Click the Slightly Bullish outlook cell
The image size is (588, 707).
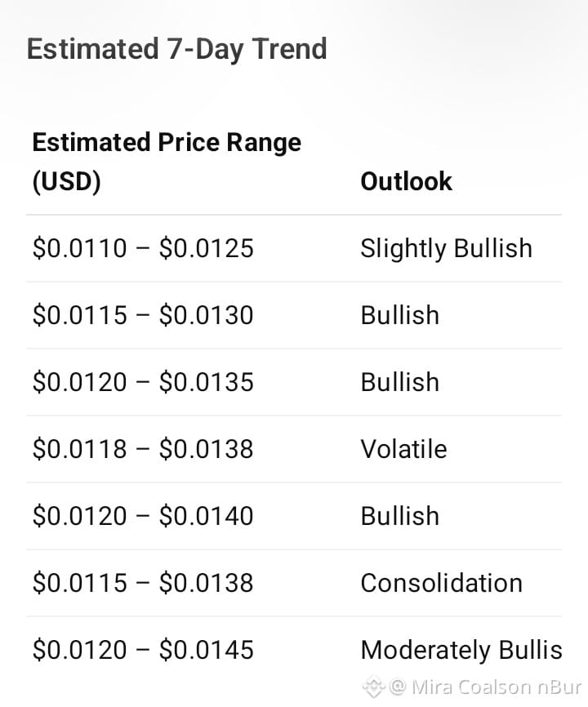tap(447, 248)
